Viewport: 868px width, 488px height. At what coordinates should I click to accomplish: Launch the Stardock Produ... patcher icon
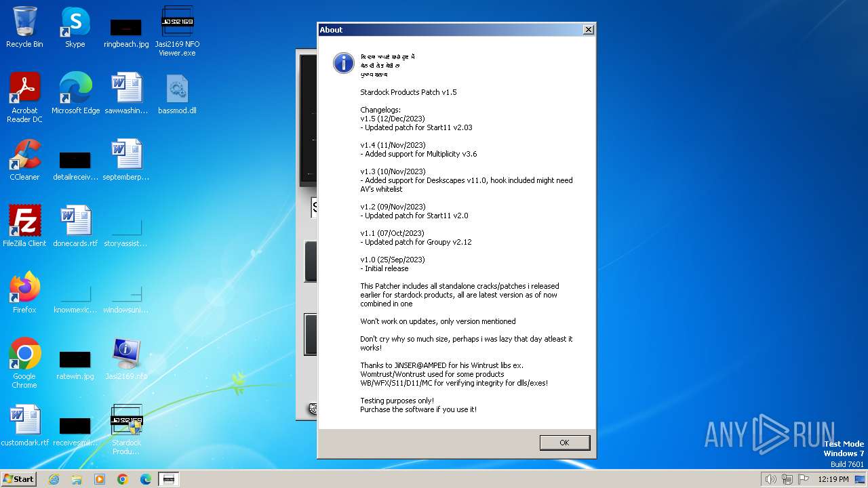point(126,430)
